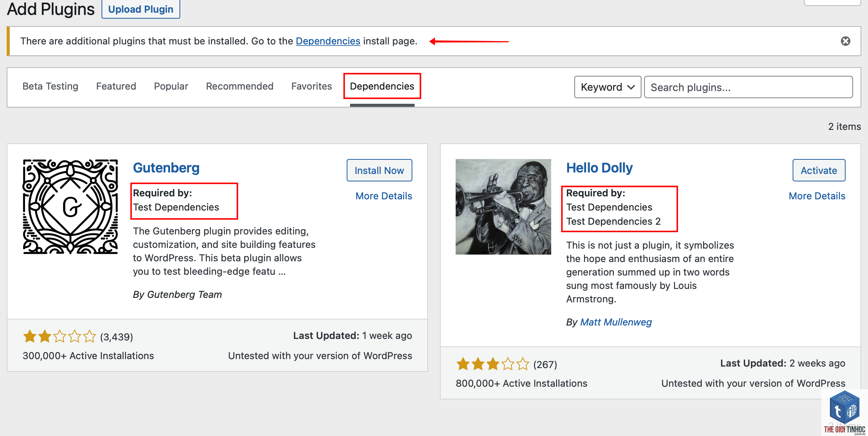Follow the Dependencies link in the notice
The width and height of the screenshot is (868, 436).
pyautogui.click(x=328, y=41)
